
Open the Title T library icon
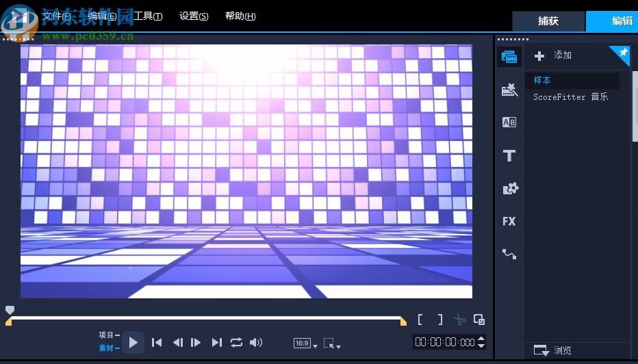coord(509,155)
